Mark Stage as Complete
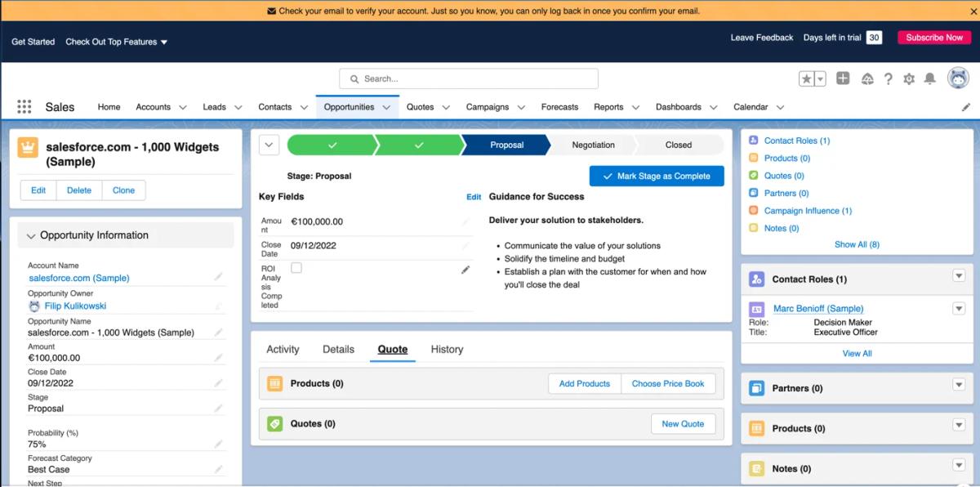Viewport: 980px width, 487px height. tap(657, 176)
